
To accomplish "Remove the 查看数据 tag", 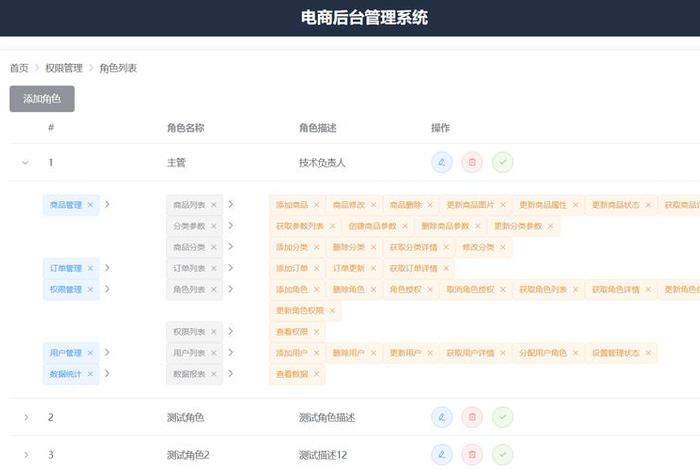I will click(x=316, y=374).
